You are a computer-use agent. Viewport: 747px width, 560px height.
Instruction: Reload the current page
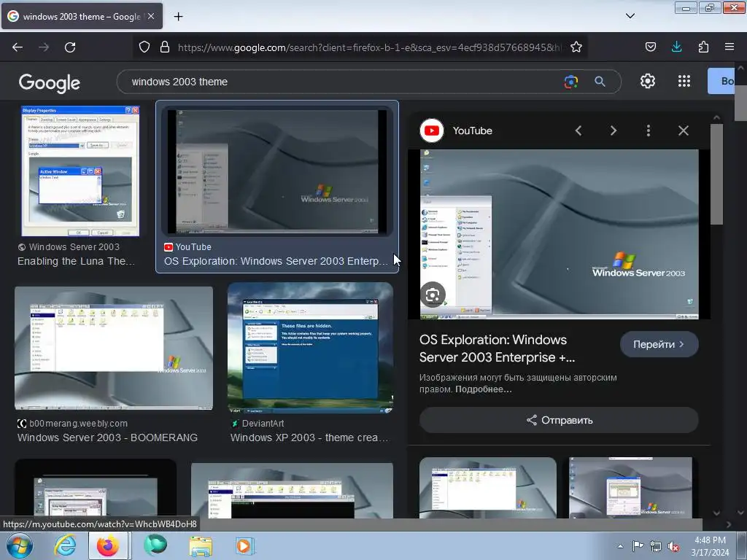(70, 47)
